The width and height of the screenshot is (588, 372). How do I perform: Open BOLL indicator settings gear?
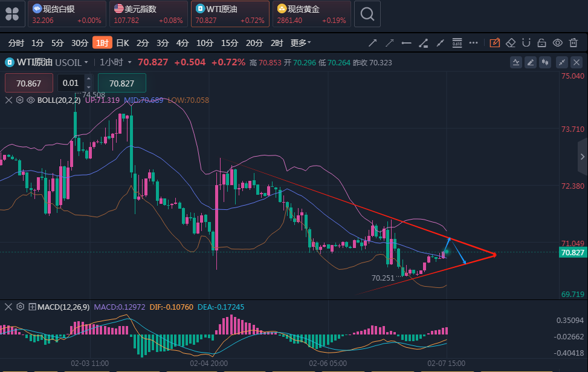tap(19, 100)
